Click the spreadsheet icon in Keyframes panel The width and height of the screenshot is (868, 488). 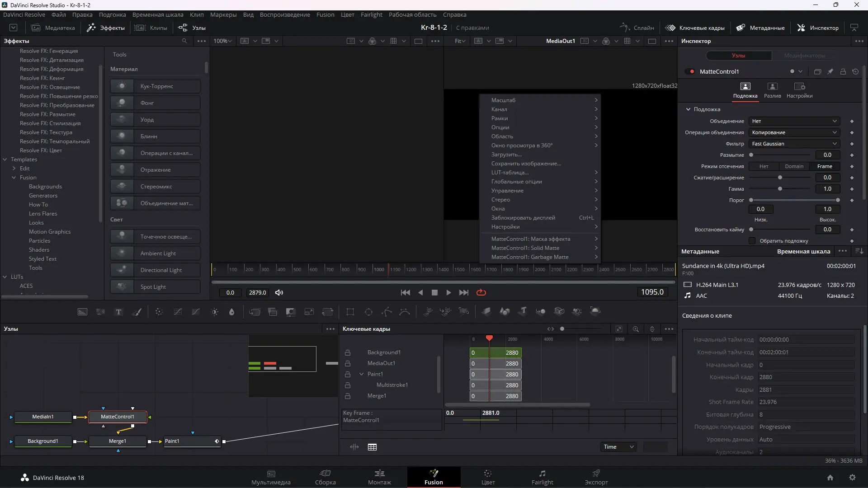(x=372, y=447)
